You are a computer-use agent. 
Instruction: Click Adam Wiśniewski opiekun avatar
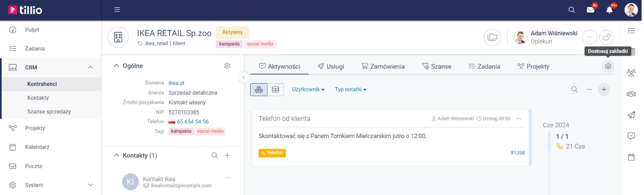click(x=521, y=38)
